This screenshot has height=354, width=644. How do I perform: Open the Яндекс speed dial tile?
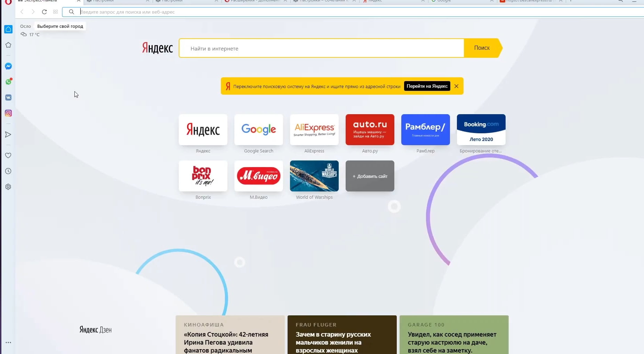(203, 130)
